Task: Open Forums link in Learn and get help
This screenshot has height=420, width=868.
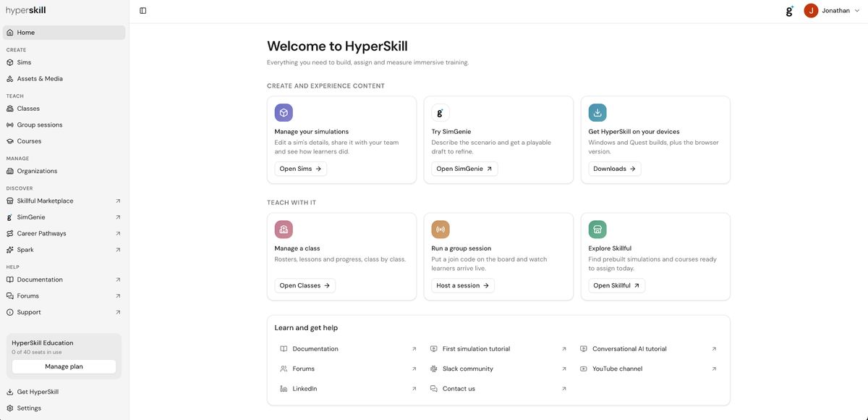Action: [x=349, y=369]
